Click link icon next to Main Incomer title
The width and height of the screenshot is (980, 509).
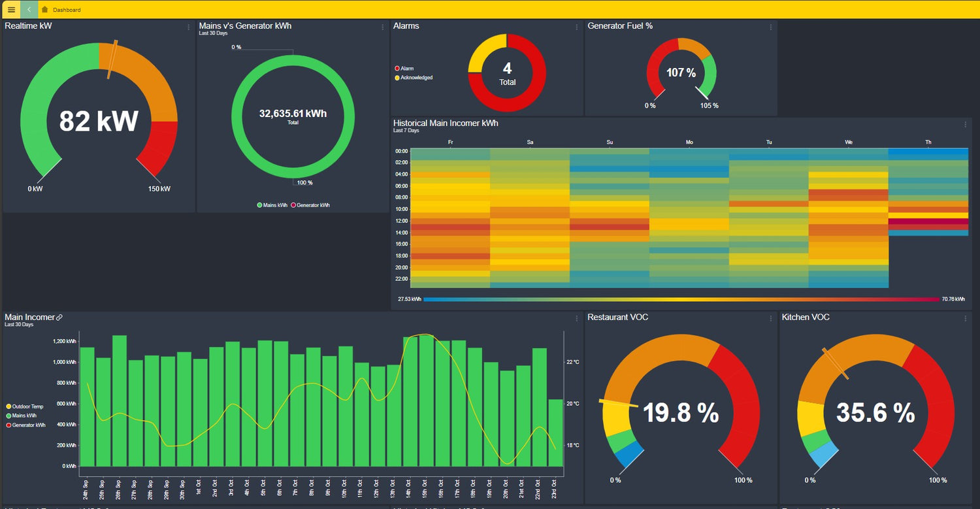point(59,318)
